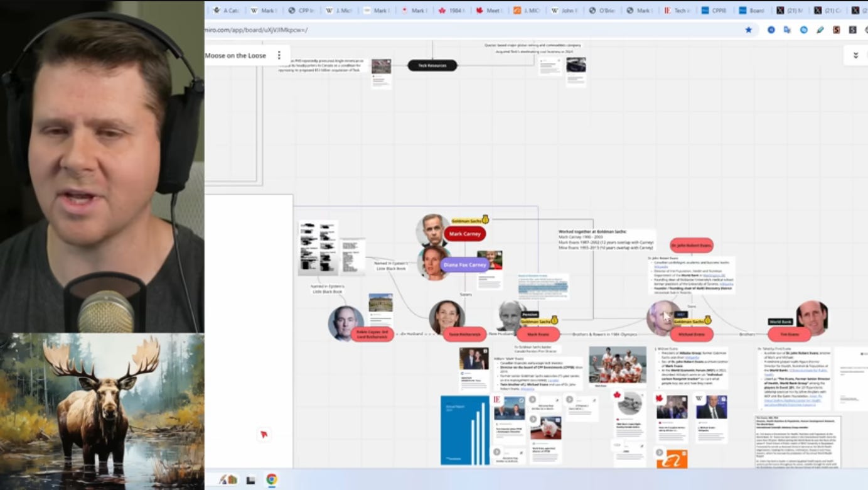Click the bookmark star in the address bar

click(748, 30)
